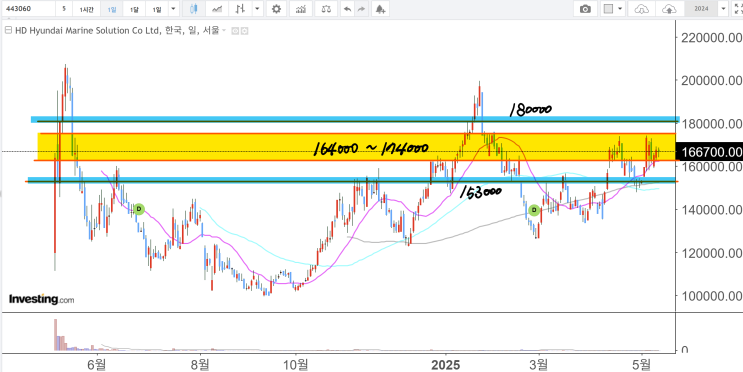Viewport: 743px width, 372px height.
Task: Click the 10월 time axis label
Action: [296, 365]
